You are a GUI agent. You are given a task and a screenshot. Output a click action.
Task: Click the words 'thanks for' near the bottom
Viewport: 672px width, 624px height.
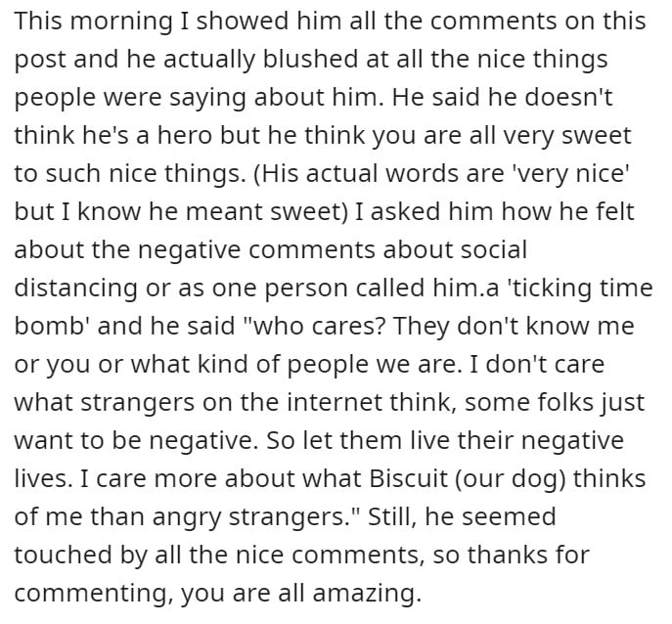[x=528, y=555]
